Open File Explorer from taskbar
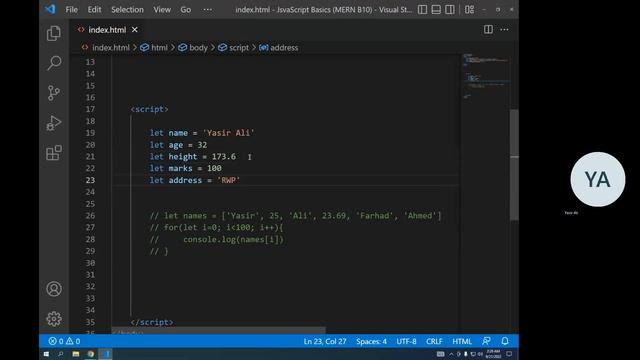The height and width of the screenshot is (360, 640). point(76,354)
